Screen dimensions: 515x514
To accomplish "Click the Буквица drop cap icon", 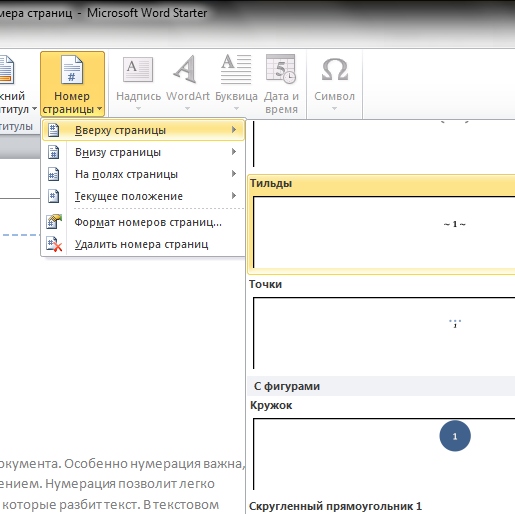I will click(x=236, y=69).
